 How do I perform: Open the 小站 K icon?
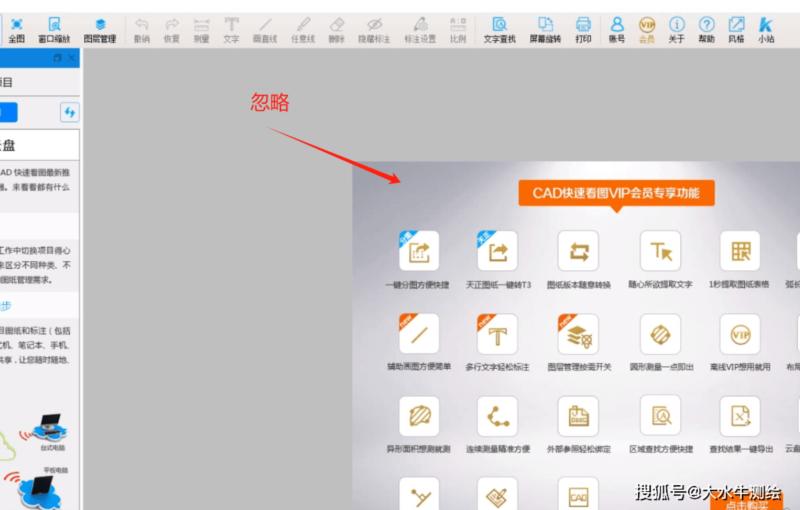point(766,30)
